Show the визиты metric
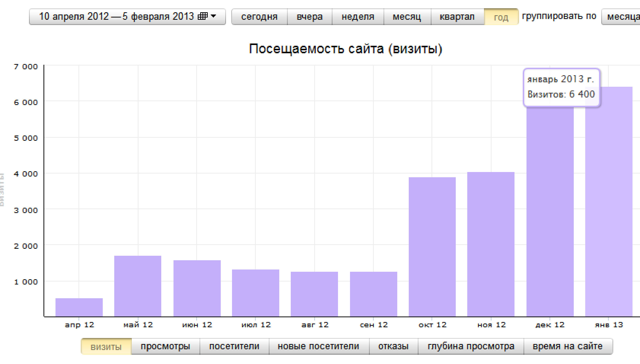640x364 pixels. click(x=106, y=346)
